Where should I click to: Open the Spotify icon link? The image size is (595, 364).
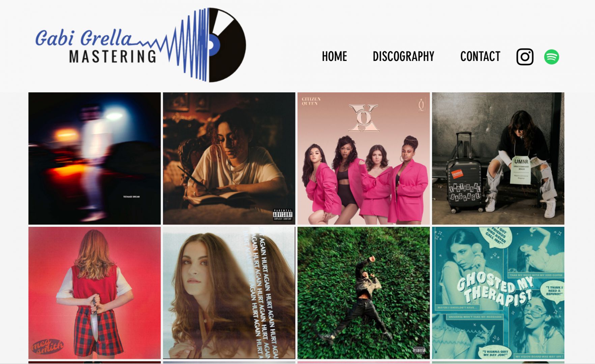[x=551, y=57]
